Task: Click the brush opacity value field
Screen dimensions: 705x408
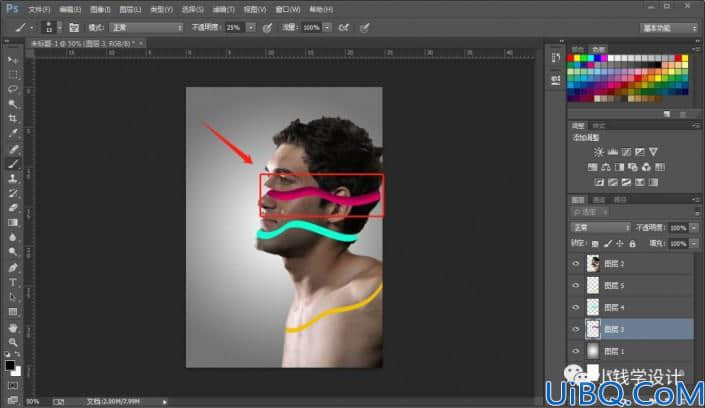Action: click(235, 28)
